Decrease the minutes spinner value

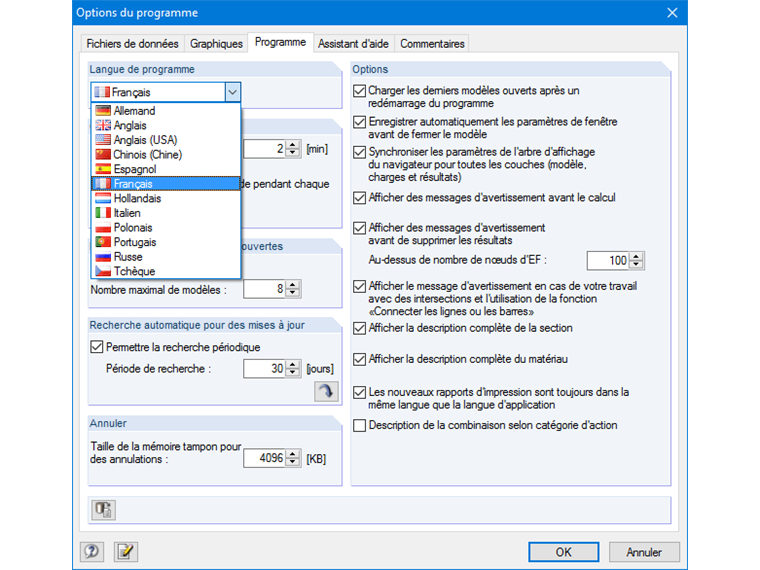click(293, 153)
